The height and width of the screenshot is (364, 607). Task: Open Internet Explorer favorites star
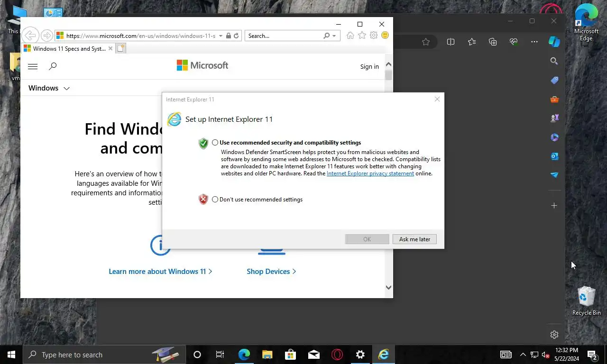point(362,36)
